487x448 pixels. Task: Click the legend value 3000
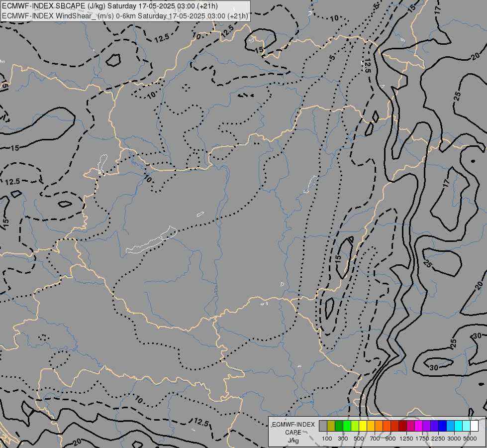pos(454,439)
